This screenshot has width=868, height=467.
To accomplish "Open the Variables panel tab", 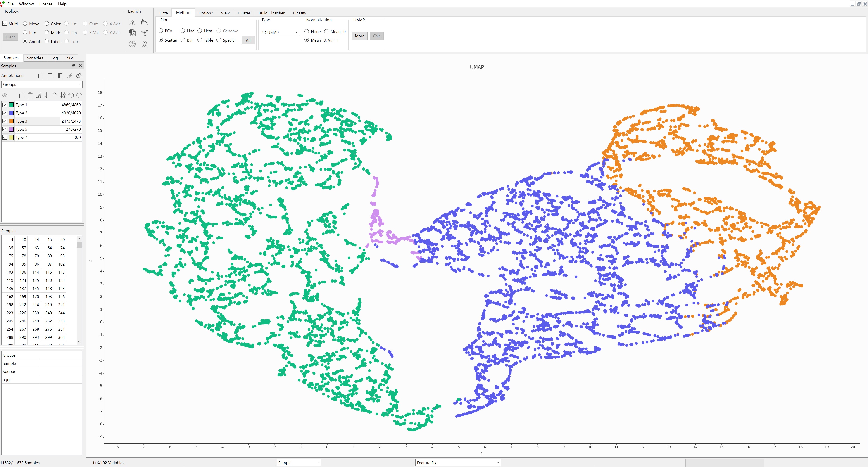I will pos(35,58).
